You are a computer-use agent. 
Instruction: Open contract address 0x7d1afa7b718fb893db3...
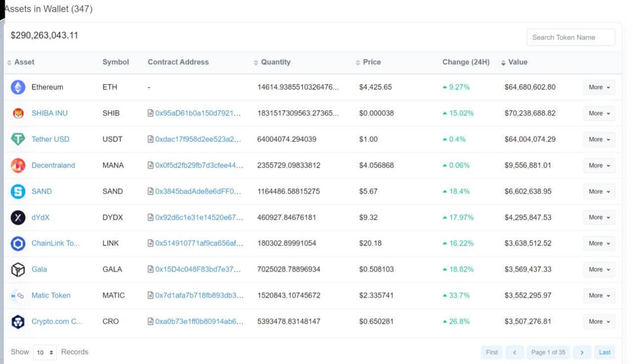click(199, 295)
